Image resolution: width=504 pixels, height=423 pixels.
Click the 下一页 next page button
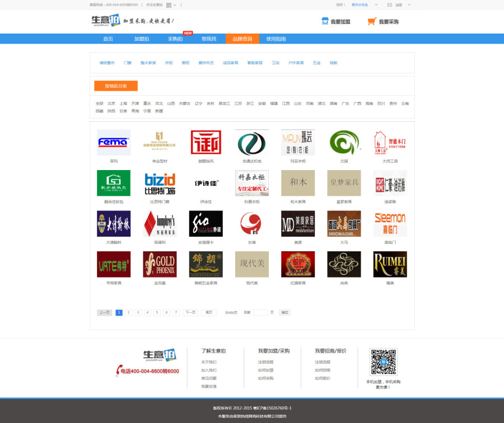point(190,313)
